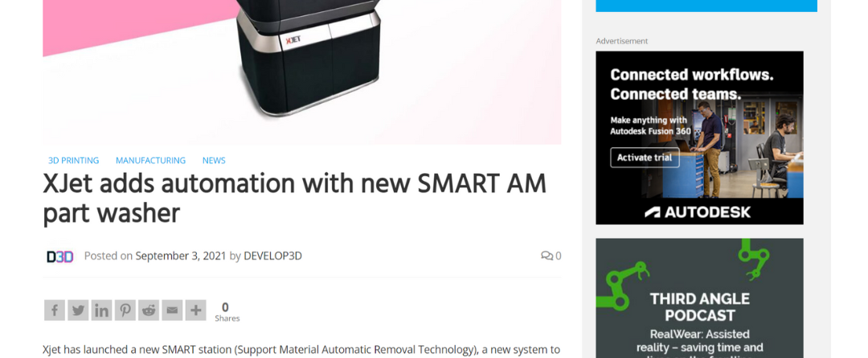868x358 pixels.
Task: Click the blue banner above Advertisement
Action: [706, 6]
